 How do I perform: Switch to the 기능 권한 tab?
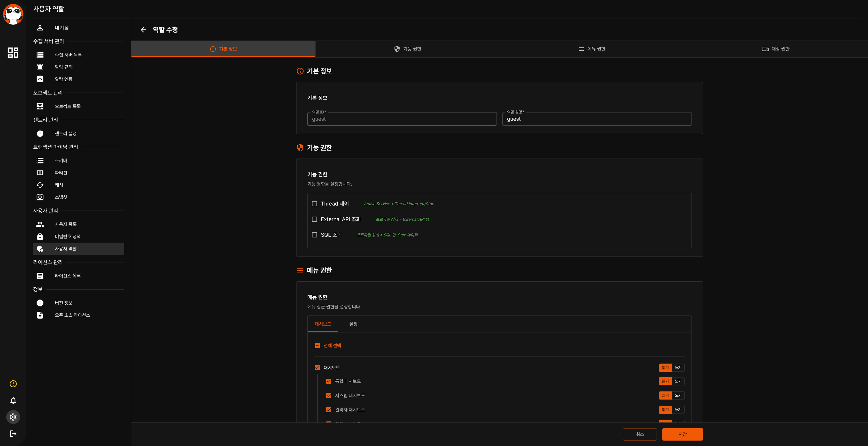[407, 49]
